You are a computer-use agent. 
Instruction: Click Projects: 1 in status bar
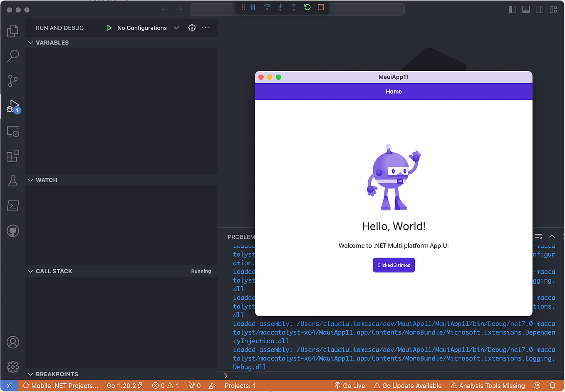240,386
